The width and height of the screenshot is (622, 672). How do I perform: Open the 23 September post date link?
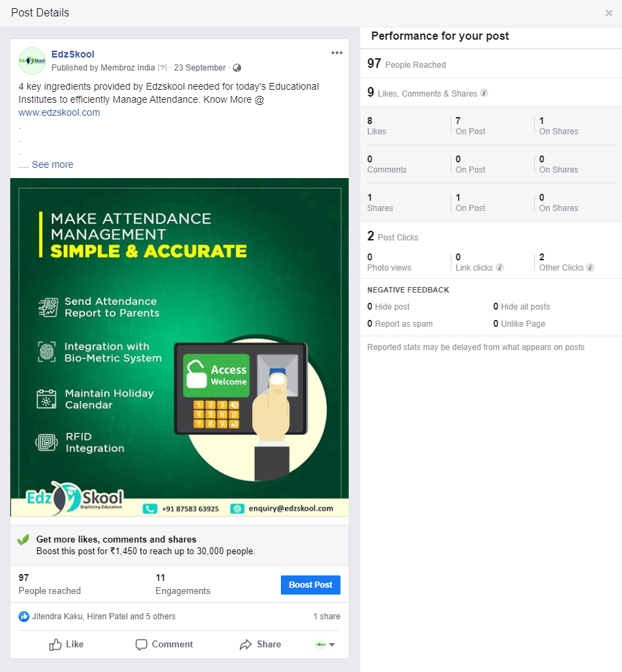200,68
